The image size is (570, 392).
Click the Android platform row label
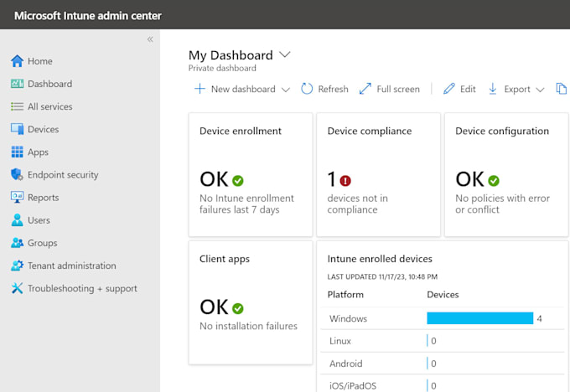(345, 364)
